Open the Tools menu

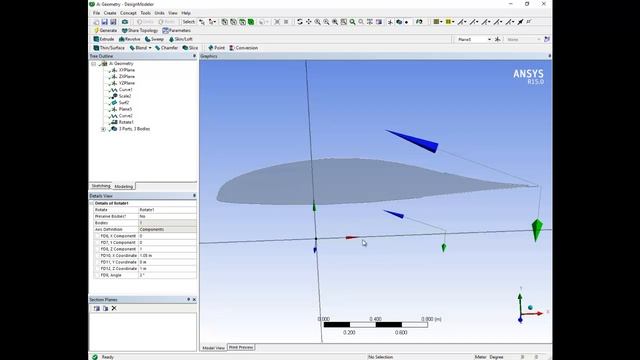click(145, 13)
